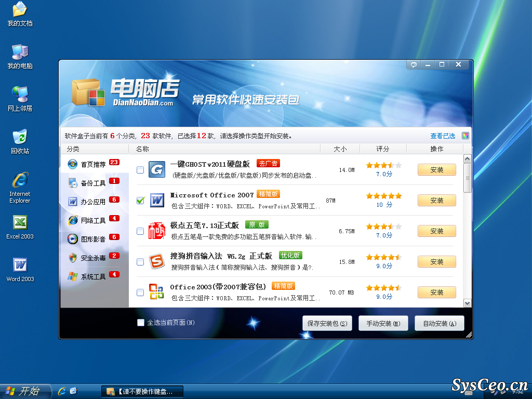Click the 【请不要操作键盘… taskbar button
Screen dimensions: 532x399
point(142,392)
